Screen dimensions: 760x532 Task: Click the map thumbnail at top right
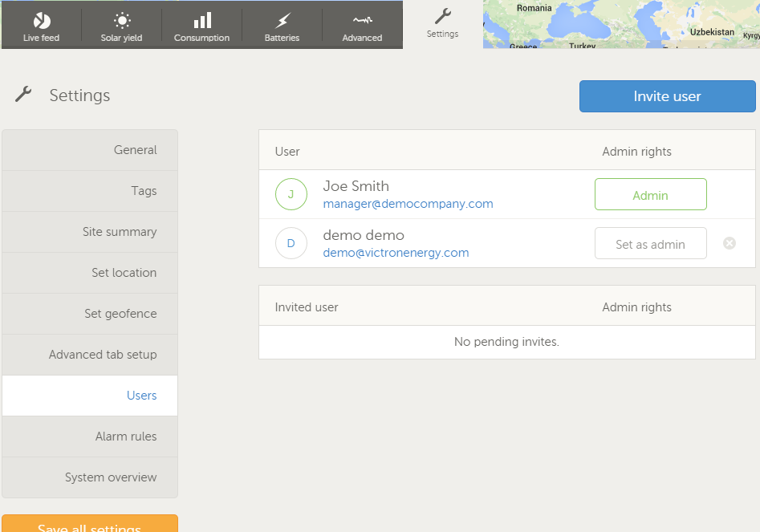pyautogui.click(x=621, y=24)
